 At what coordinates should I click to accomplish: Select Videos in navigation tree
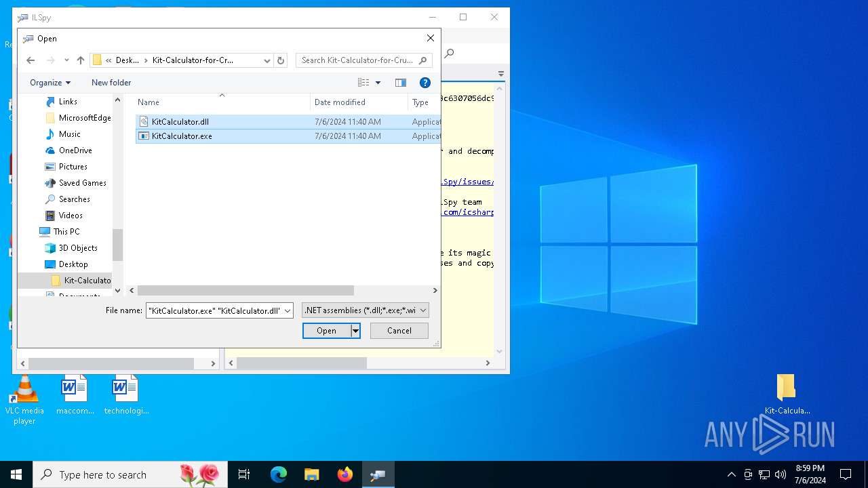(x=71, y=216)
